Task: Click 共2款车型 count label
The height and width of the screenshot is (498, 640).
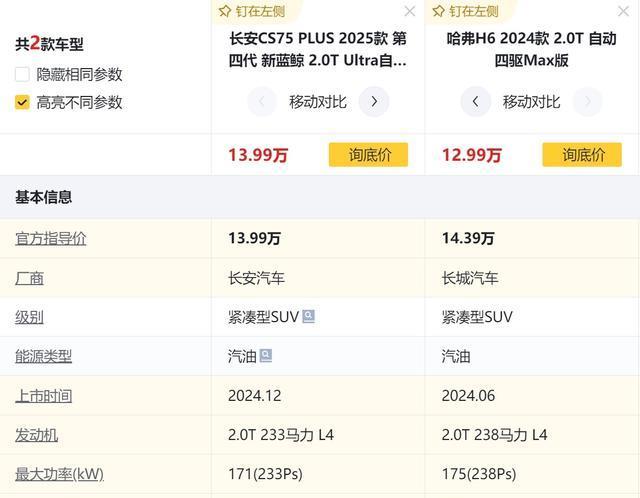Action: pyautogui.click(x=49, y=44)
